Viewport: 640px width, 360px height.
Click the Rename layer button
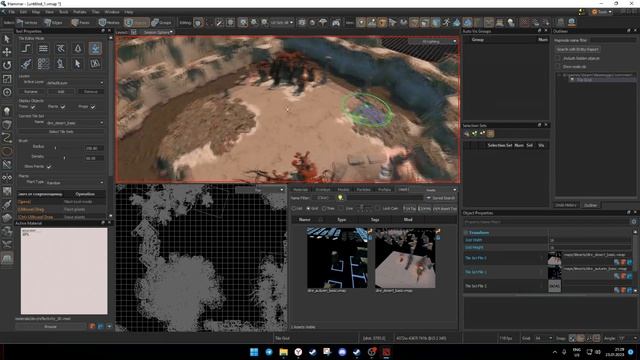31,92
